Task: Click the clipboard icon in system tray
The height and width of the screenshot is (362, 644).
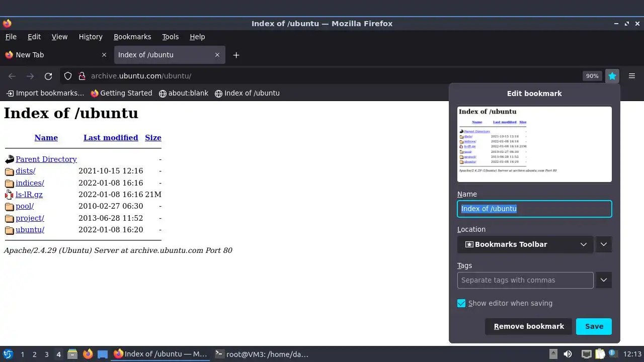Action: click(600, 354)
